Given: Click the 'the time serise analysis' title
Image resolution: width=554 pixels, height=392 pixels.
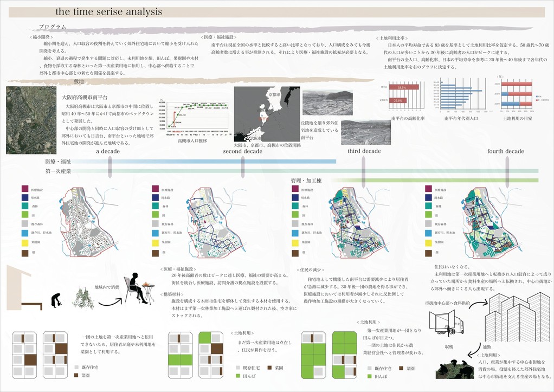Looking at the screenshot, I should point(108,11).
